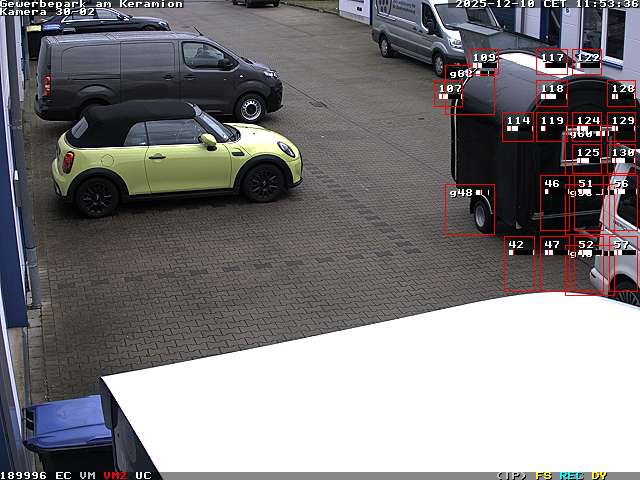Select the DY label at bottom right
Image resolution: width=640 pixels, height=480 pixels.
[x=599, y=475]
